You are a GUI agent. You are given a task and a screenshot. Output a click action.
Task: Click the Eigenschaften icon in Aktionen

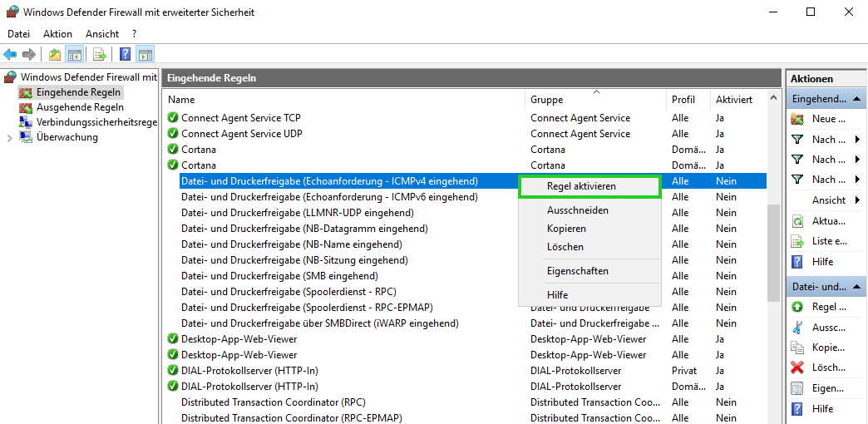tap(797, 388)
